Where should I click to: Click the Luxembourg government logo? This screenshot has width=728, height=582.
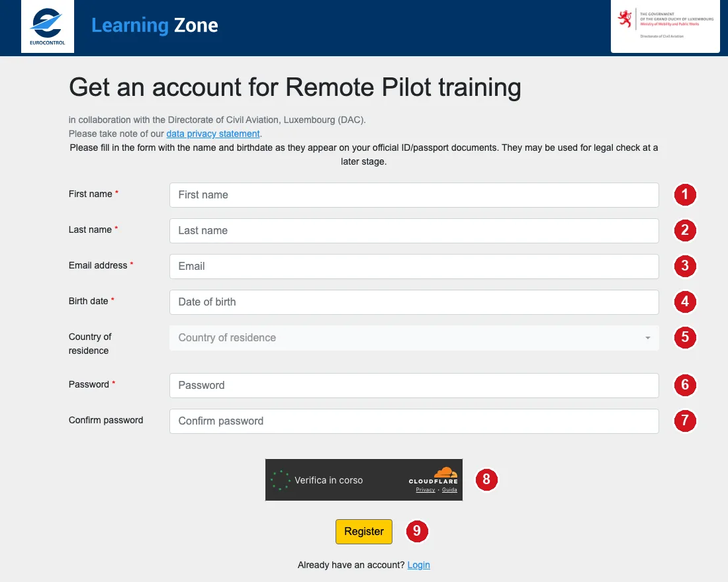tap(665, 26)
